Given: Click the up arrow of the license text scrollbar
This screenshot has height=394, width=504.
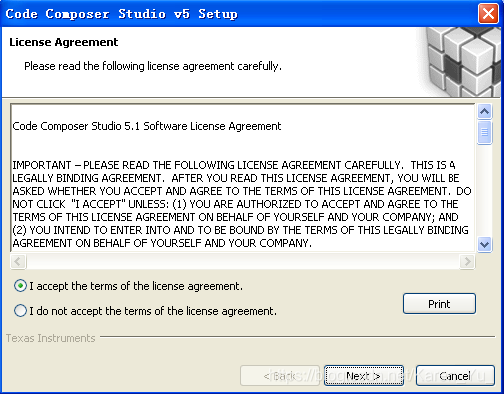Looking at the screenshot, I should (x=484, y=111).
